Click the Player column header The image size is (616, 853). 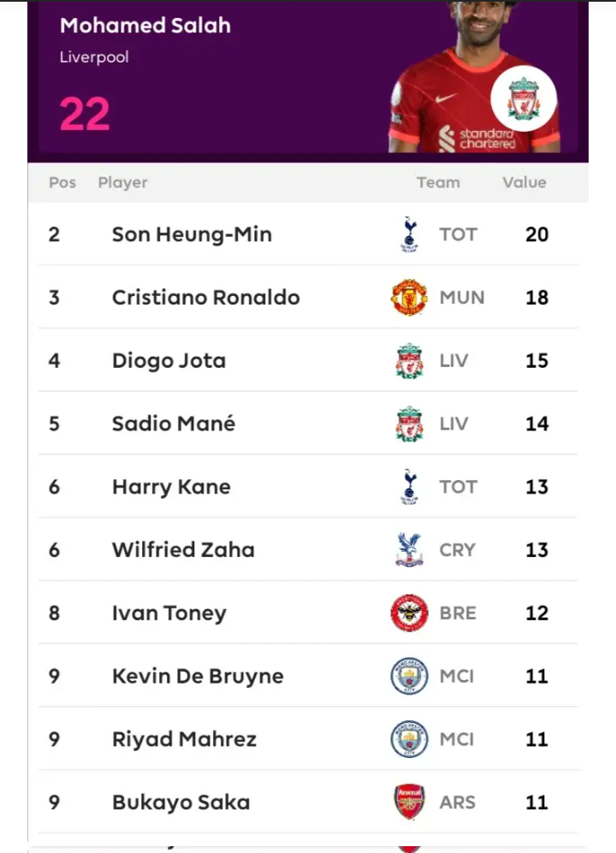tap(123, 183)
